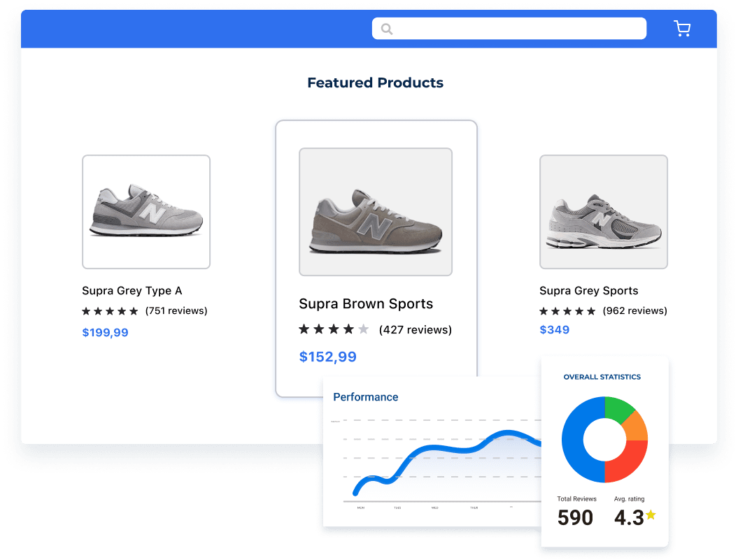Open the shopping cart icon

point(682,28)
